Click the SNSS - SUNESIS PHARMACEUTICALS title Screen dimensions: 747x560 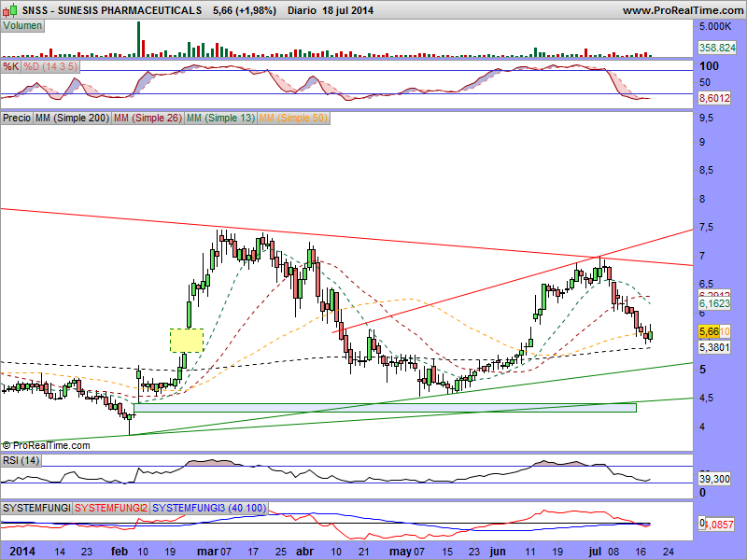(112, 10)
